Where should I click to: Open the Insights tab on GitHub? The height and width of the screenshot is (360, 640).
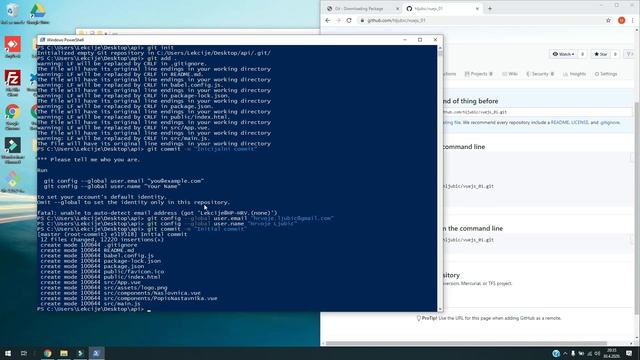pyautogui.click(x=574, y=74)
